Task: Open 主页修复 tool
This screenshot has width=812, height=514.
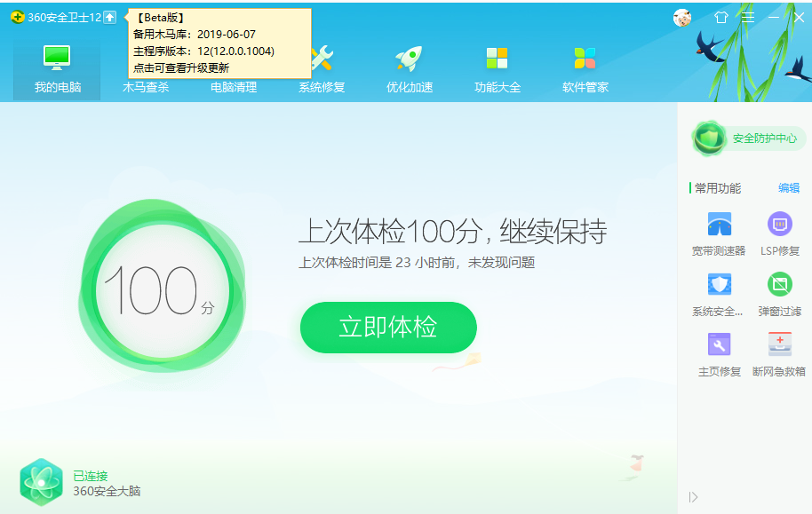Action: pos(720,354)
